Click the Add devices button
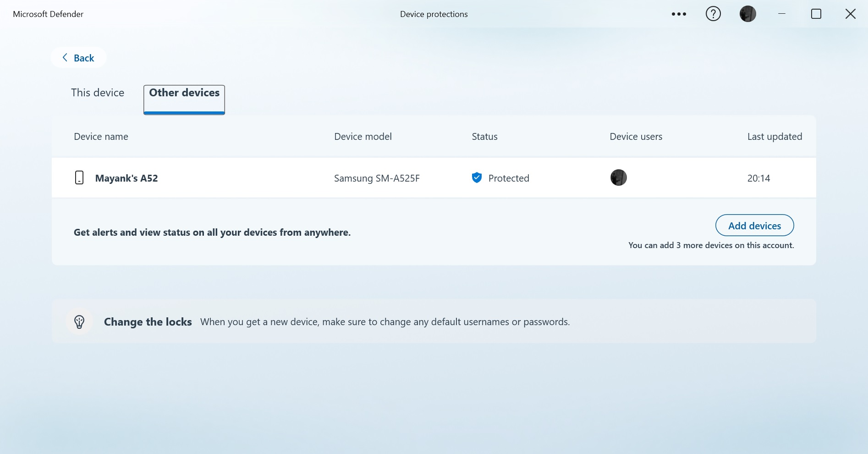 [754, 226]
